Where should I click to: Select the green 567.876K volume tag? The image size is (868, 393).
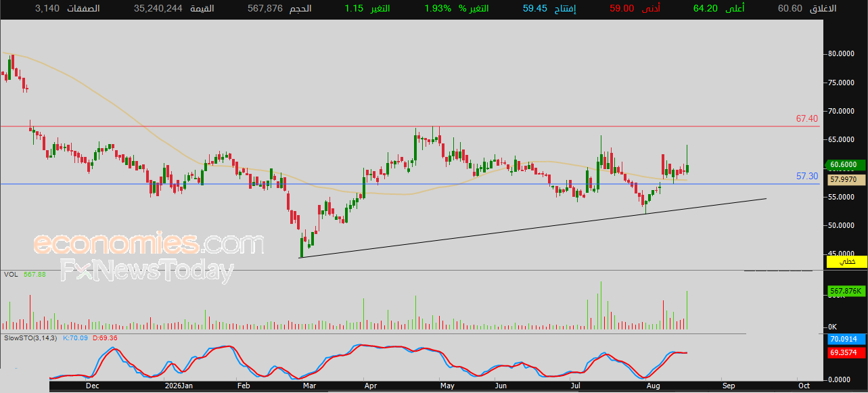(x=845, y=292)
